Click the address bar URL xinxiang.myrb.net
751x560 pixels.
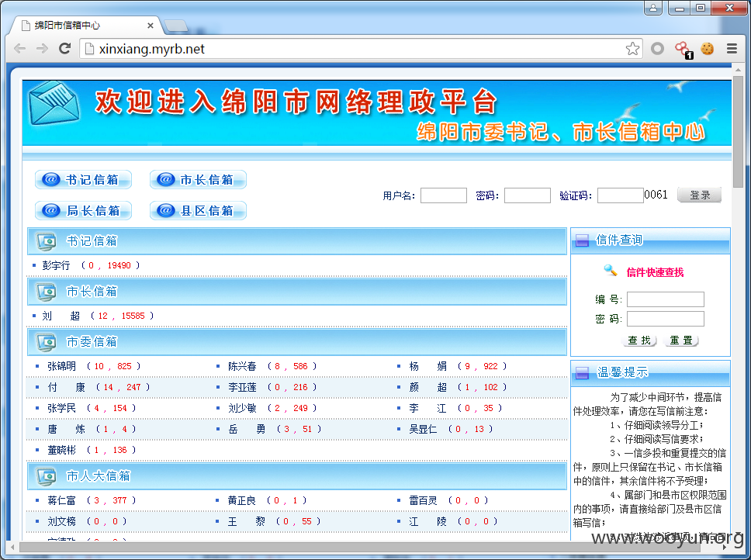(x=152, y=49)
